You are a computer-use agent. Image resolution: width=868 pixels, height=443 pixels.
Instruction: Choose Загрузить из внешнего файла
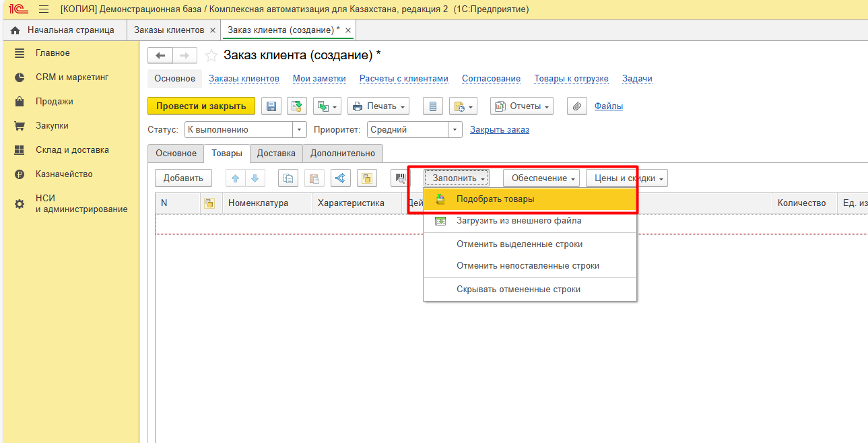click(x=519, y=221)
